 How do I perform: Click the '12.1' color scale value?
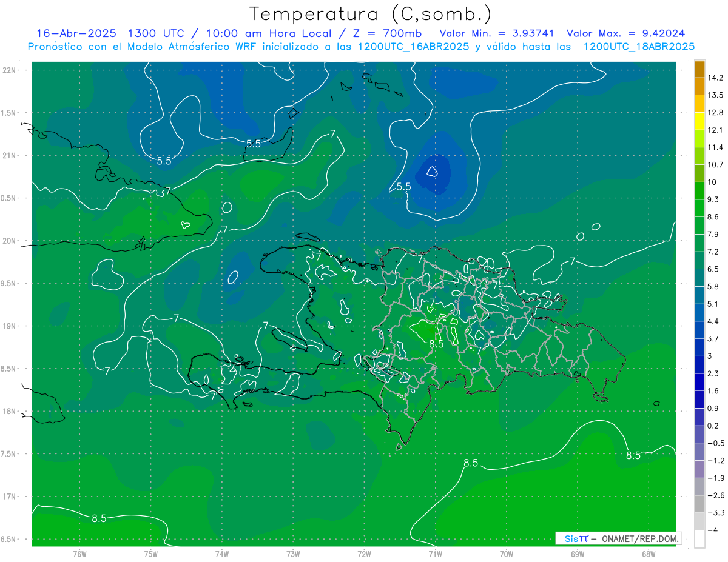point(715,130)
